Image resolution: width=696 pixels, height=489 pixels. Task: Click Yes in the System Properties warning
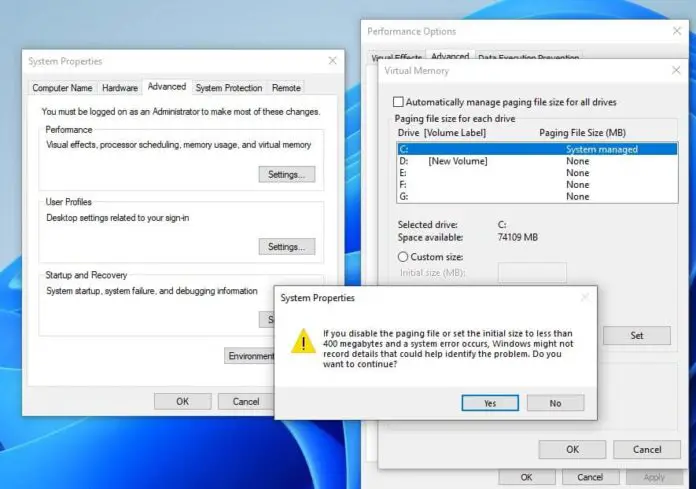coord(489,403)
